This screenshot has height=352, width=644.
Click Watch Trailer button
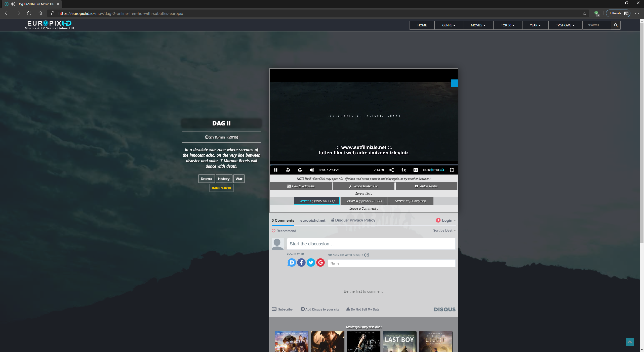click(x=426, y=186)
